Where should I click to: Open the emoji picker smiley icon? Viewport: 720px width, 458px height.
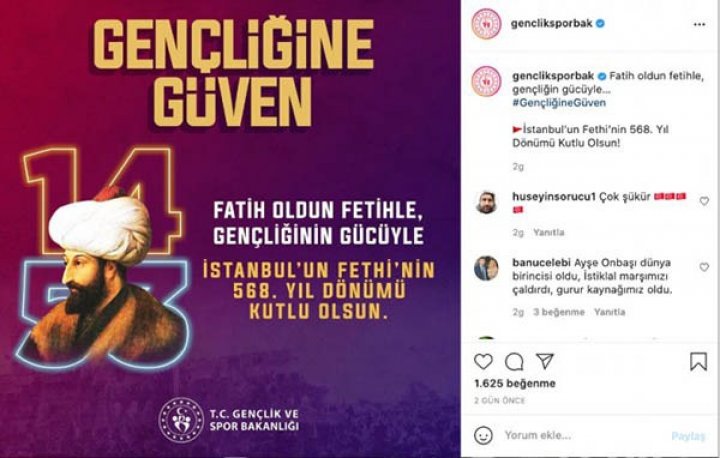[x=483, y=435]
